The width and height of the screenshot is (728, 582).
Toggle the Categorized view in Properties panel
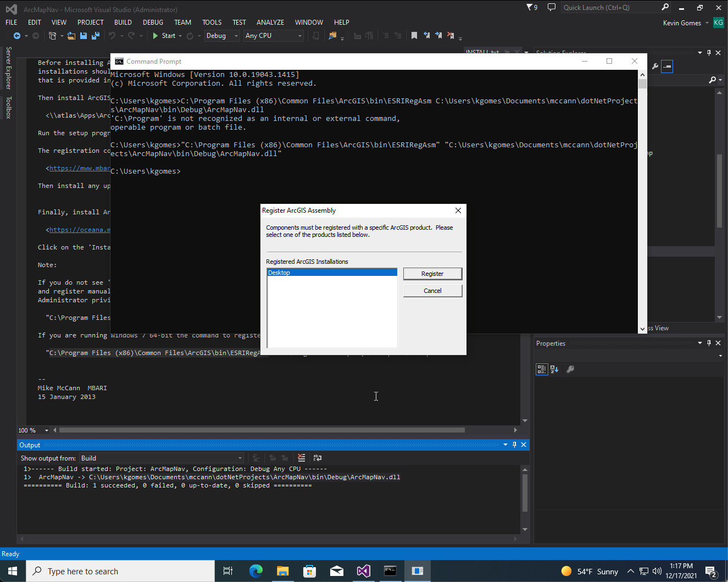(x=542, y=369)
